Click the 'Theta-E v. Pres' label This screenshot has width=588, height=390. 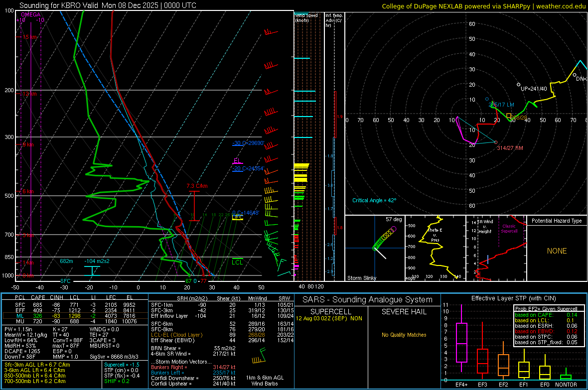tap(435, 235)
